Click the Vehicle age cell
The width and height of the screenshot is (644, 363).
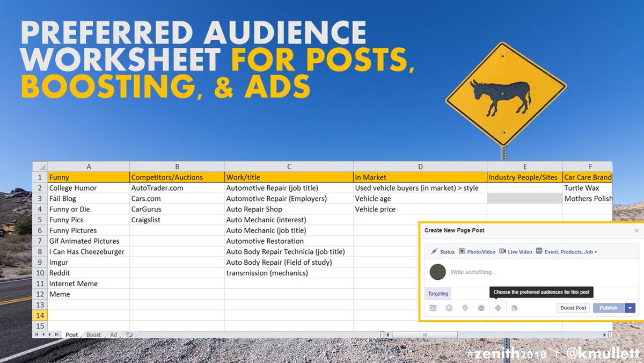coord(420,199)
